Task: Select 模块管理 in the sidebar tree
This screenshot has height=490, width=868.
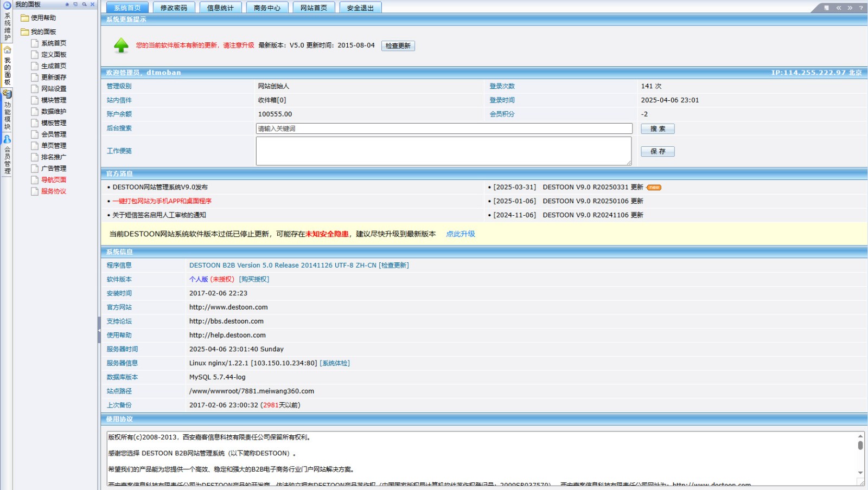Action: pos(54,100)
